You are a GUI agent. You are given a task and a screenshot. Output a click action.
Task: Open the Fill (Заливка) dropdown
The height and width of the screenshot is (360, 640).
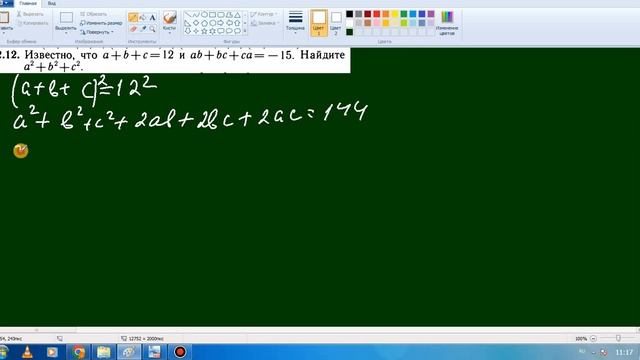(264, 23)
